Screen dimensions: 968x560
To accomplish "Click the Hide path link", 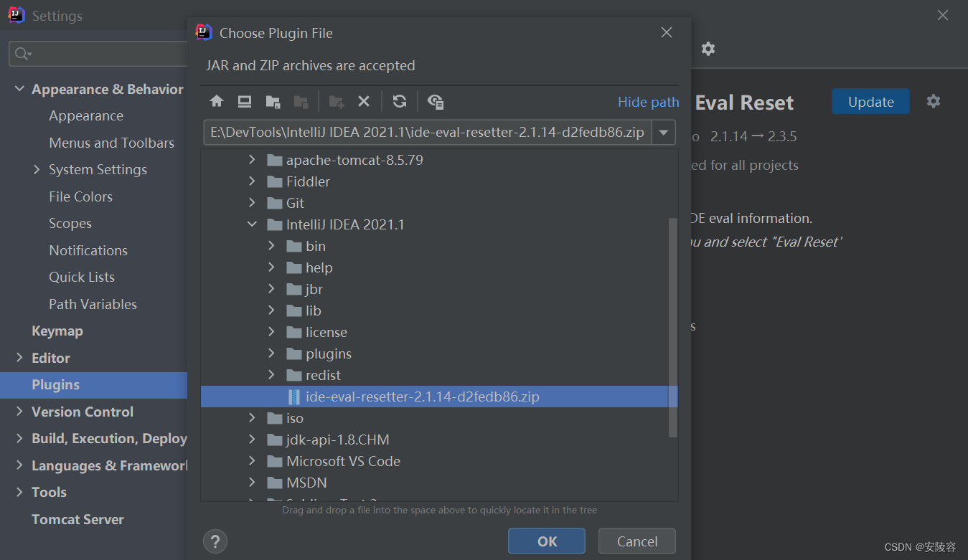I will click(x=649, y=102).
